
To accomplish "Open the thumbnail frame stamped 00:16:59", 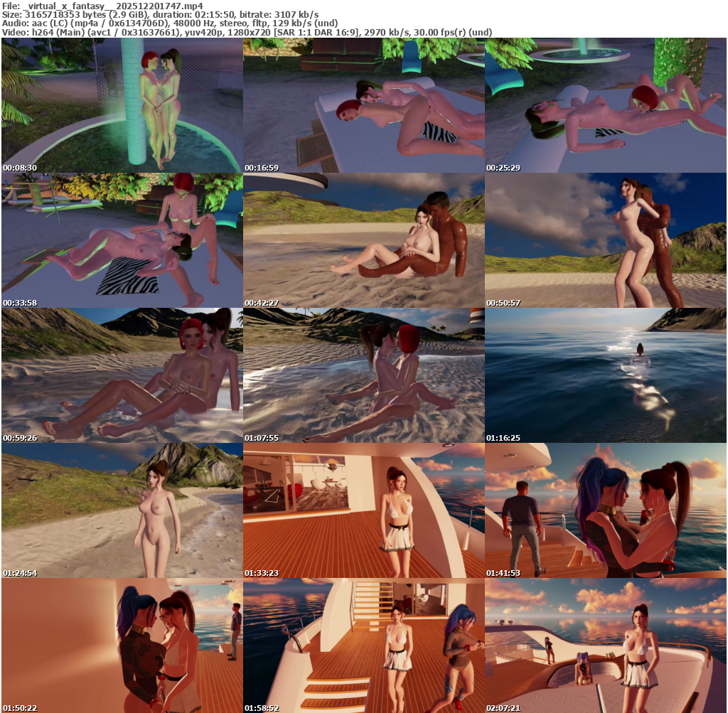I will [x=364, y=105].
